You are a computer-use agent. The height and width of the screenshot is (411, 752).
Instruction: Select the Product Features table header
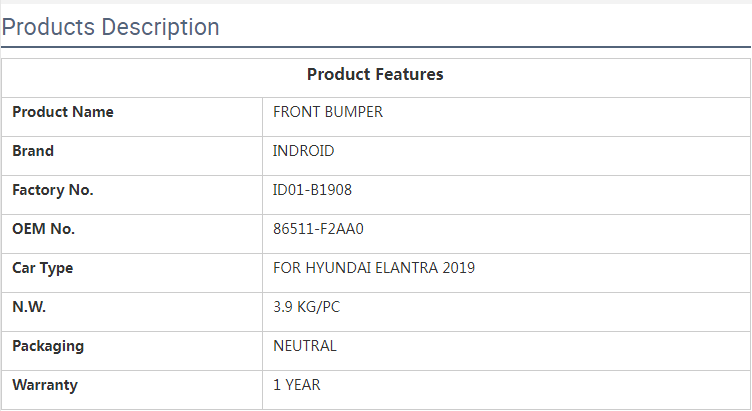(375, 75)
